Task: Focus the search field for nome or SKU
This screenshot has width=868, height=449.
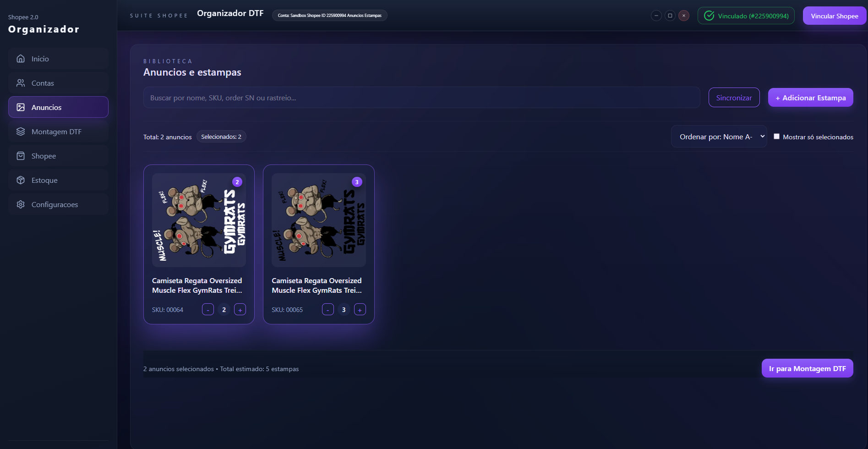Action: point(421,98)
